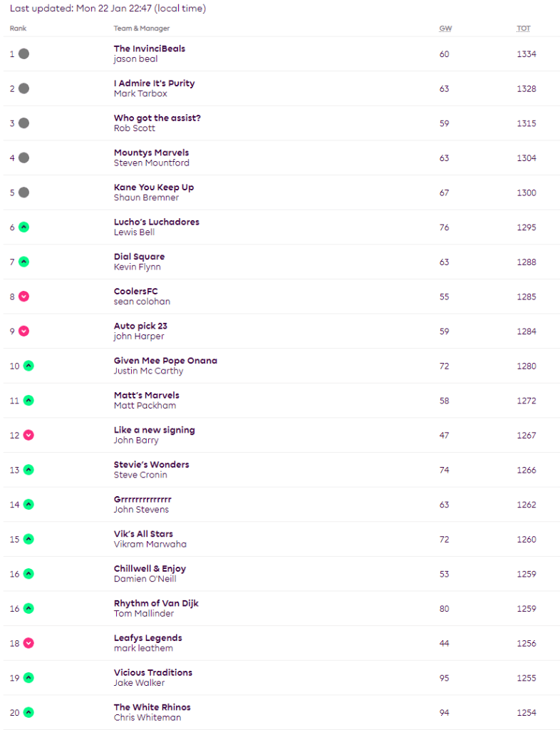Click green up arrow beside Vicious Traditions
The image size is (560, 730).
(28, 678)
